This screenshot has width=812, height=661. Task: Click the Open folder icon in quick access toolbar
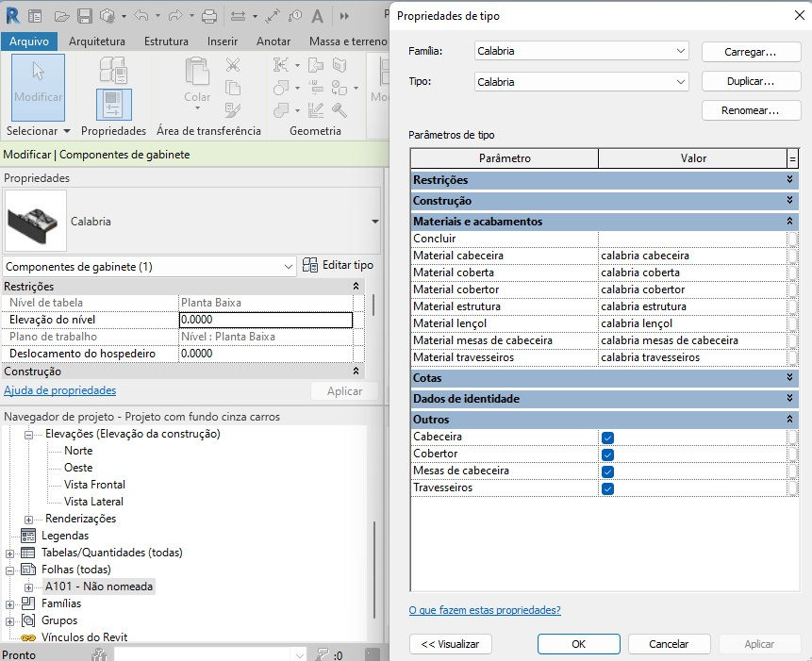[61, 17]
